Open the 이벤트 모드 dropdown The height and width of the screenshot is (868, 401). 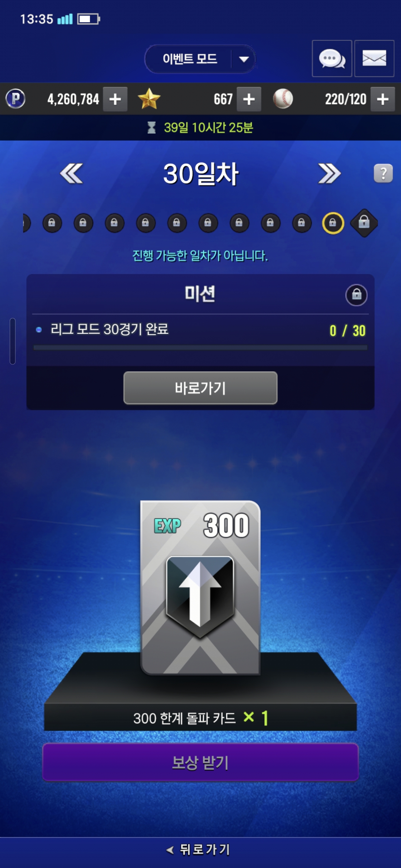click(200, 59)
